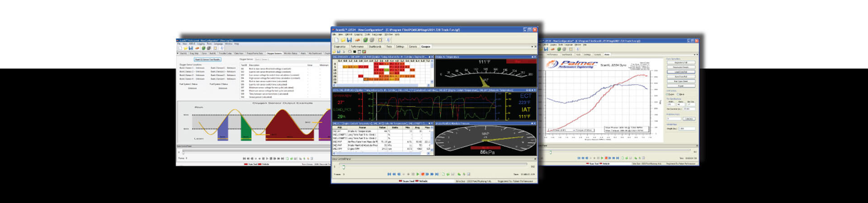Jump to first frame in center window's playback bar
This screenshot has width=868, height=203.
click(389, 174)
